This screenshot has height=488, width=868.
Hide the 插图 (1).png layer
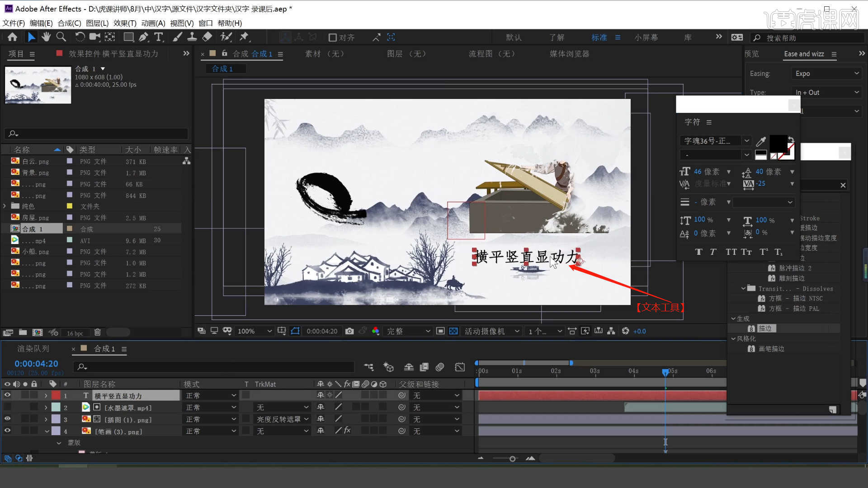(7, 419)
